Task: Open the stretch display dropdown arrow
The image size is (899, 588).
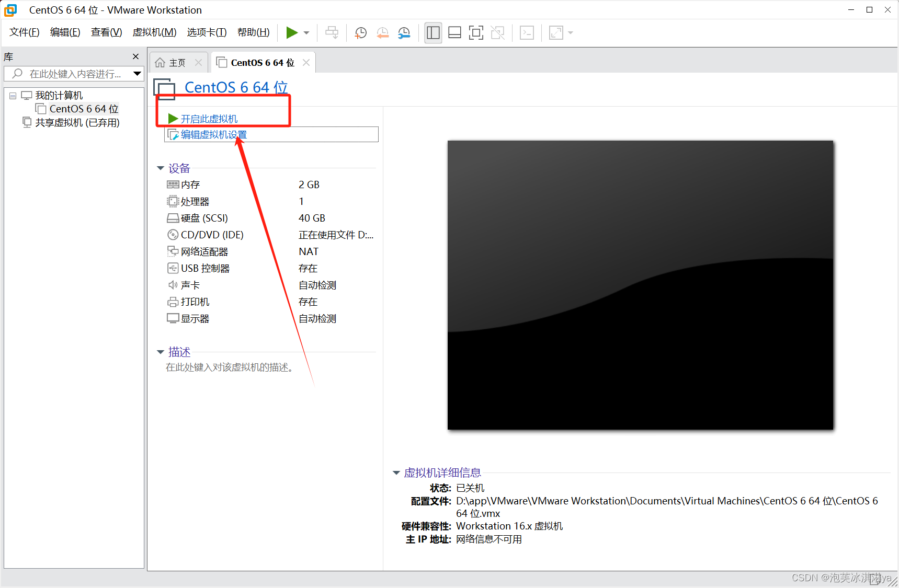Action: [x=571, y=33]
